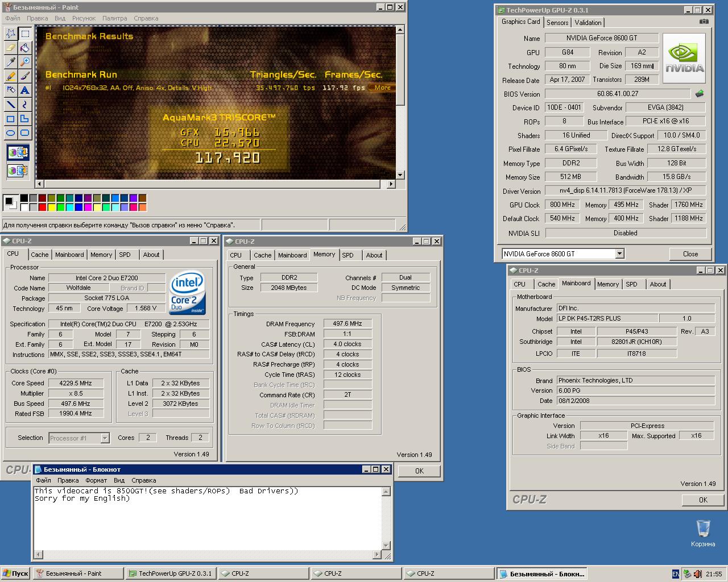Select the Free-Form Select tool in Paint

pos(11,34)
